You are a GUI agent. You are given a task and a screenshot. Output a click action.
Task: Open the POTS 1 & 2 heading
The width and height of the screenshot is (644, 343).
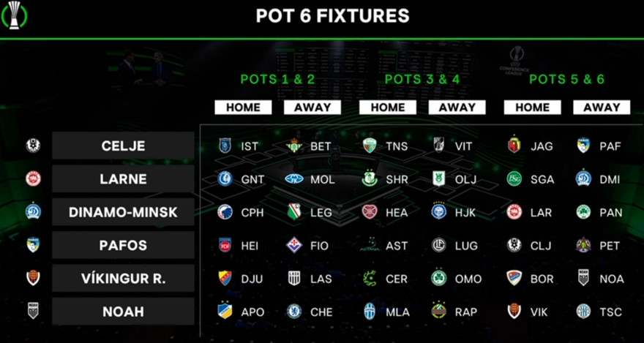tap(277, 79)
